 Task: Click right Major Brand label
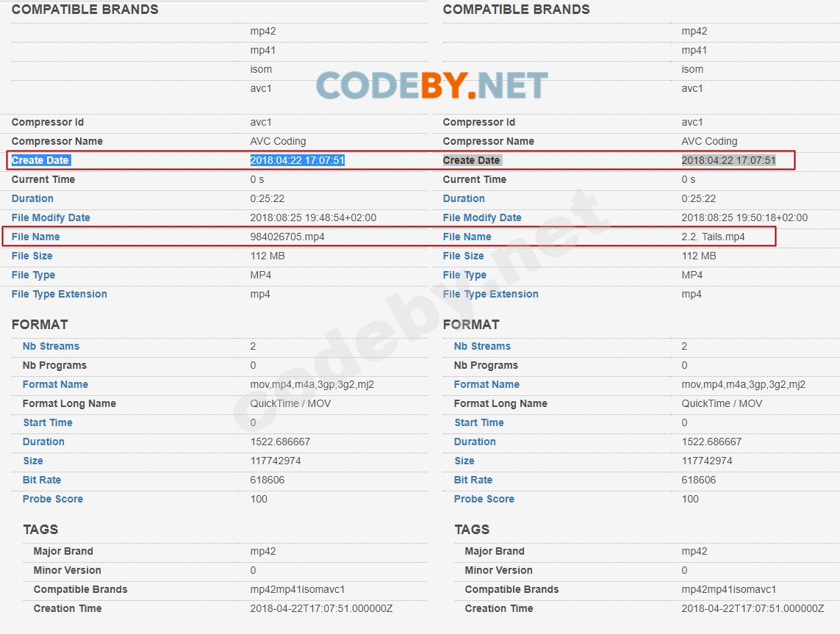[495, 552]
